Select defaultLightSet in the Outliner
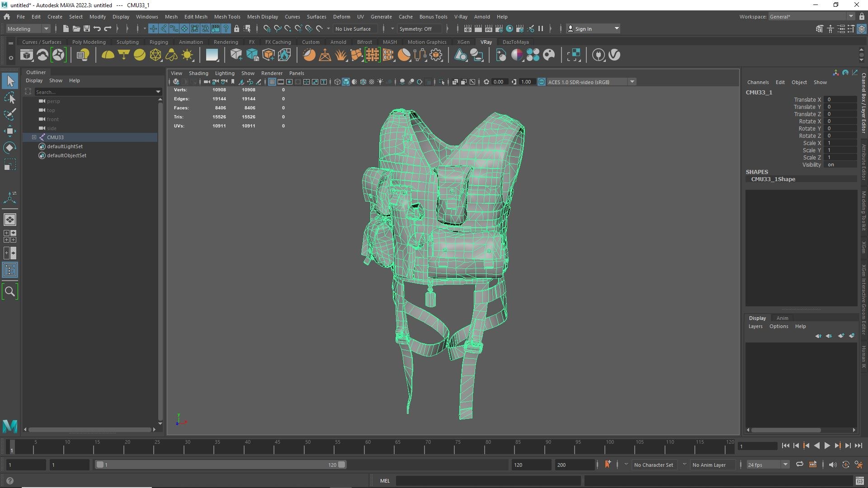 click(65, 146)
